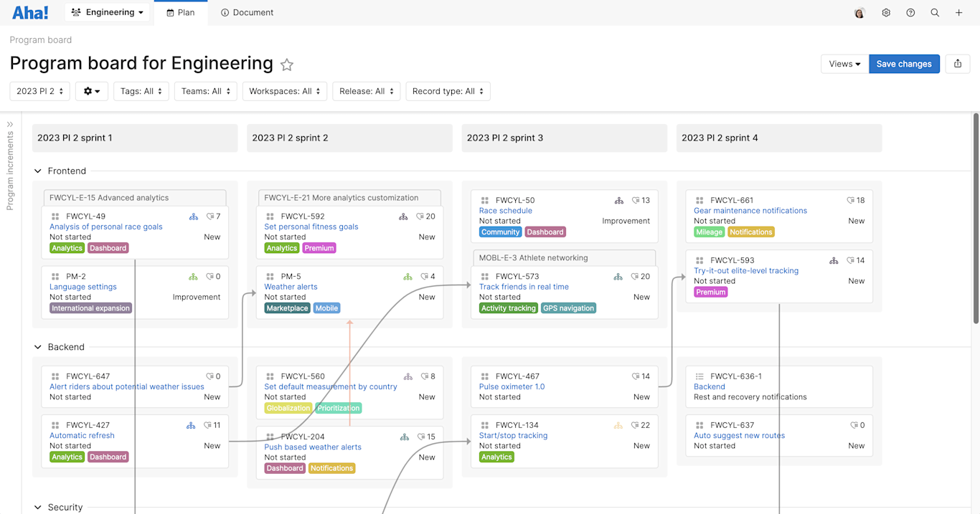
Task: Click your profile avatar
Action: click(859, 12)
